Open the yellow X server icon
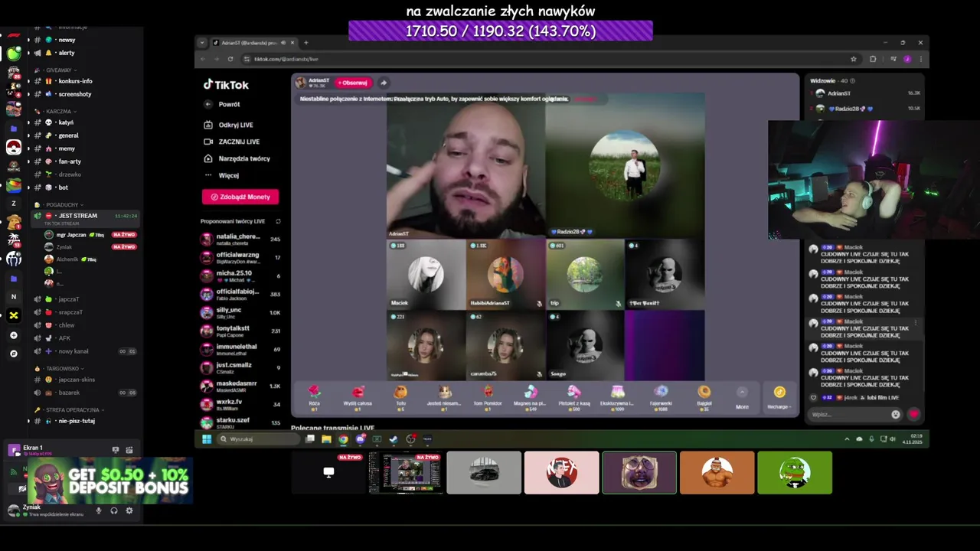 pyautogui.click(x=14, y=315)
